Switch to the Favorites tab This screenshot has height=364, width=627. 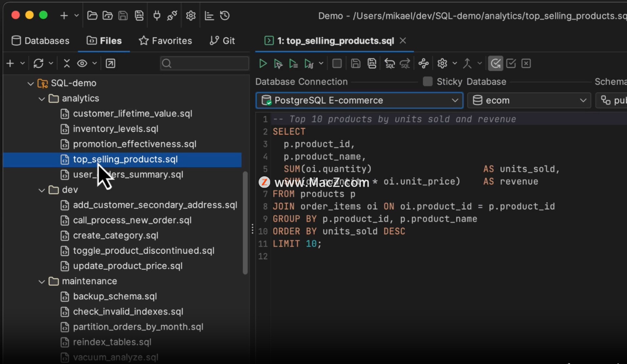[x=165, y=41]
